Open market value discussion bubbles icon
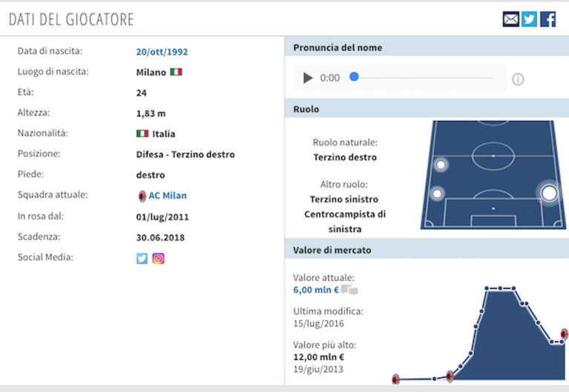This screenshot has height=392, width=569. [x=349, y=290]
